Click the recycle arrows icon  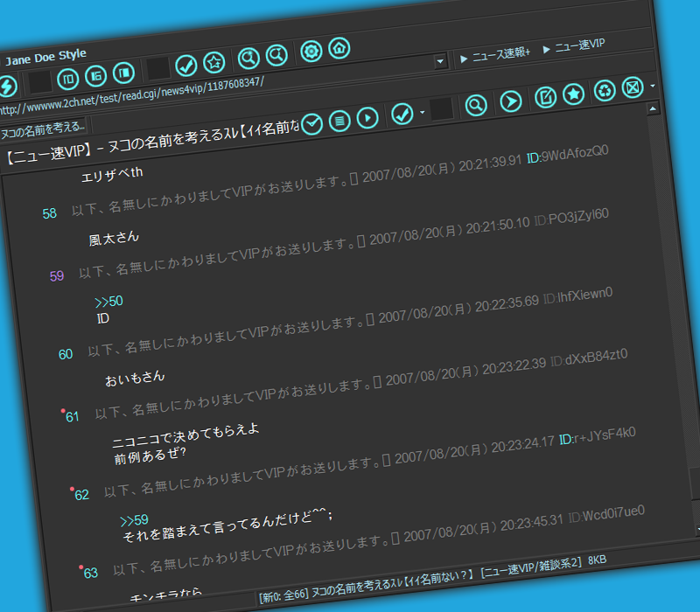click(x=605, y=91)
